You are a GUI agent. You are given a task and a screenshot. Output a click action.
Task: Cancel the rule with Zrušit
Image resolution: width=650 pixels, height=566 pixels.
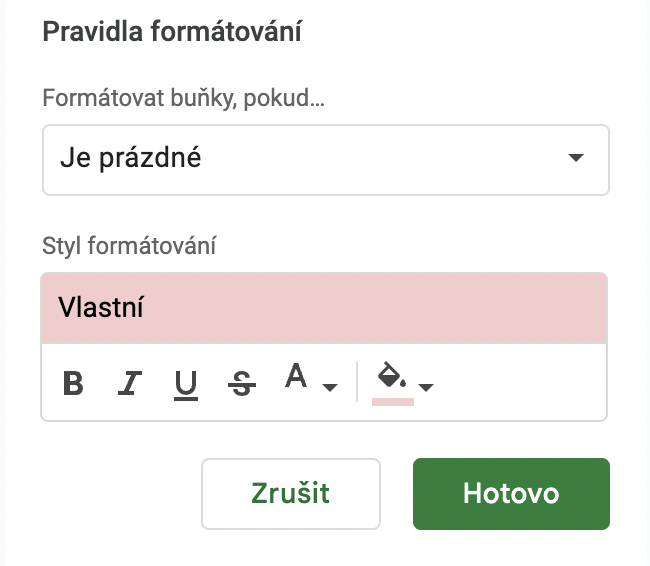pos(291,494)
